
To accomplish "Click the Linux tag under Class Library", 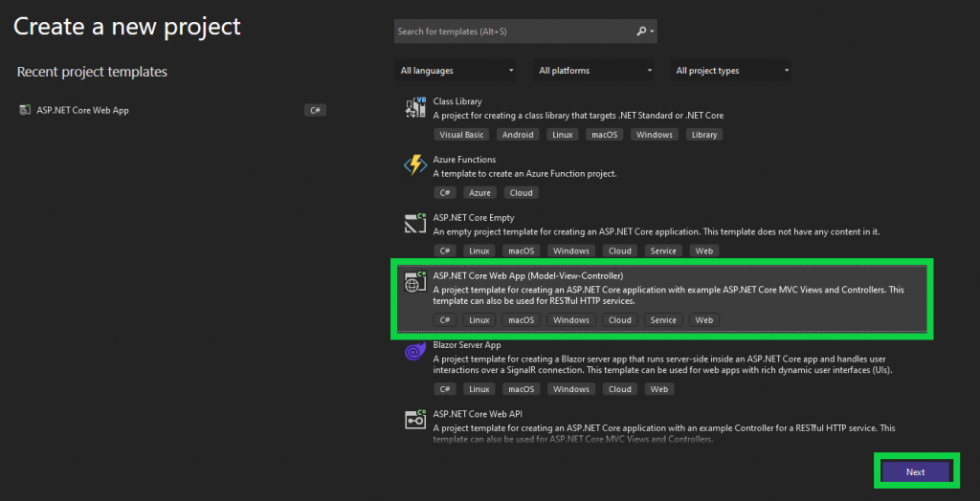I will [562, 134].
